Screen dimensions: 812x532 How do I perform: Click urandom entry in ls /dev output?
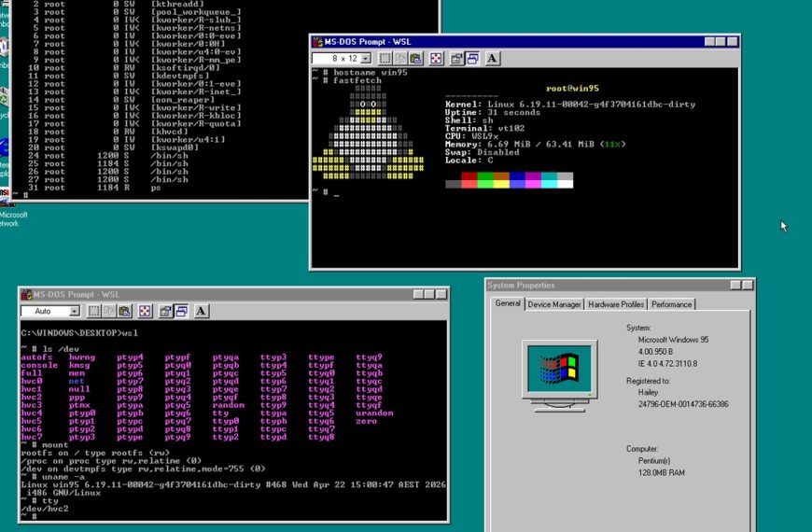point(374,413)
